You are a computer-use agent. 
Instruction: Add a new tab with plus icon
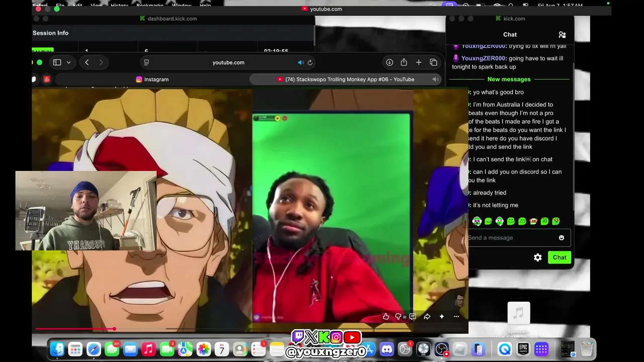[419, 62]
